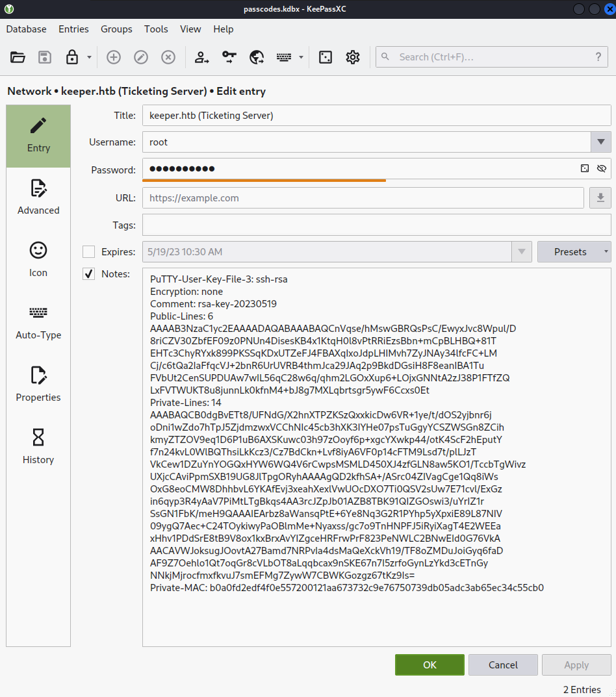The image size is (616, 697).
Task: Switch to Advanced sidebar section
Action: [38, 197]
